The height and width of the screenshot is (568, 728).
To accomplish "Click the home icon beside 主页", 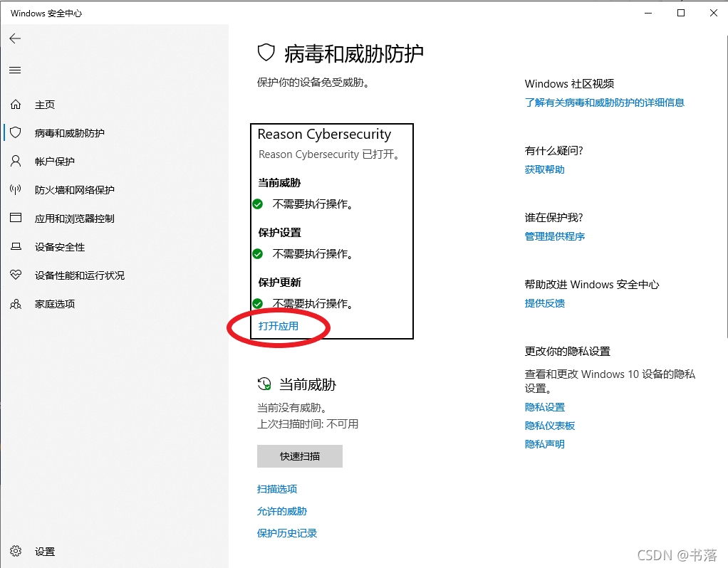I will point(16,105).
